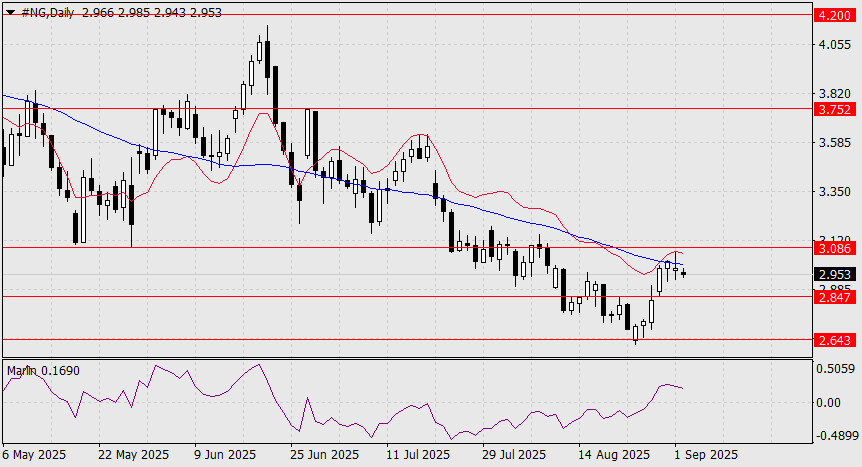Select the Marlin 0.1690 indicator label
Image resolution: width=862 pixels, height=467 pixels.
[43, 371]
